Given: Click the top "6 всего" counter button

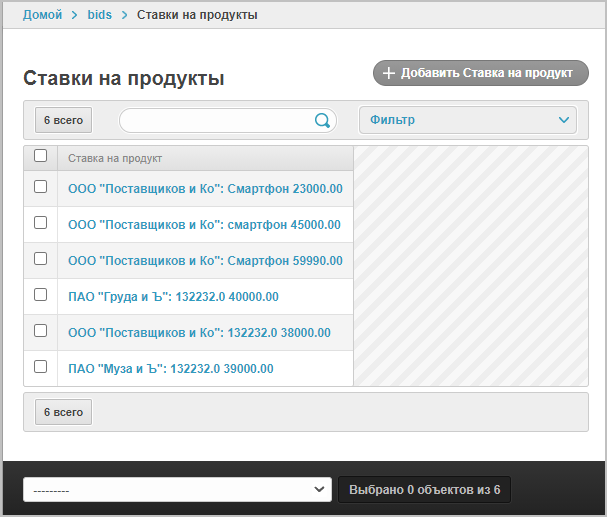Looking at the screenshot, I should tap(63, 120).
